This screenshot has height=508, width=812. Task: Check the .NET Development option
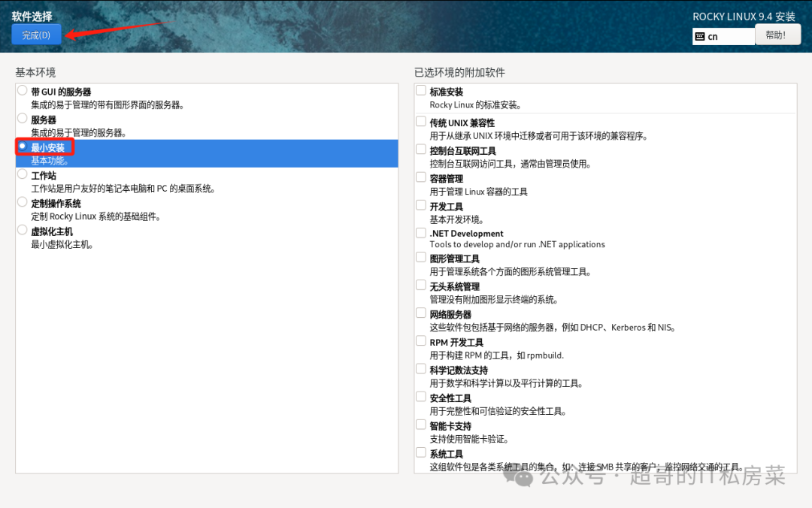point(420,233)
